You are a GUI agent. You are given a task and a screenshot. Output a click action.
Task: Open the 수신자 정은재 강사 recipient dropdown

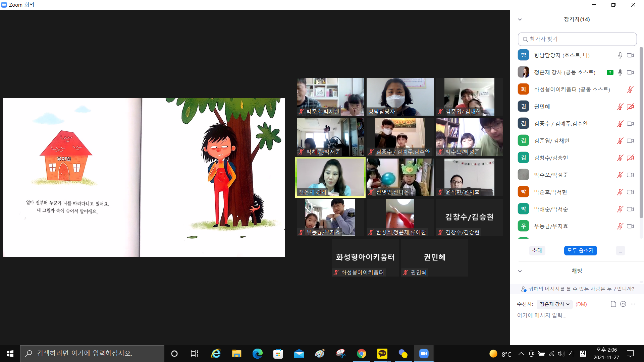(554, 304)
